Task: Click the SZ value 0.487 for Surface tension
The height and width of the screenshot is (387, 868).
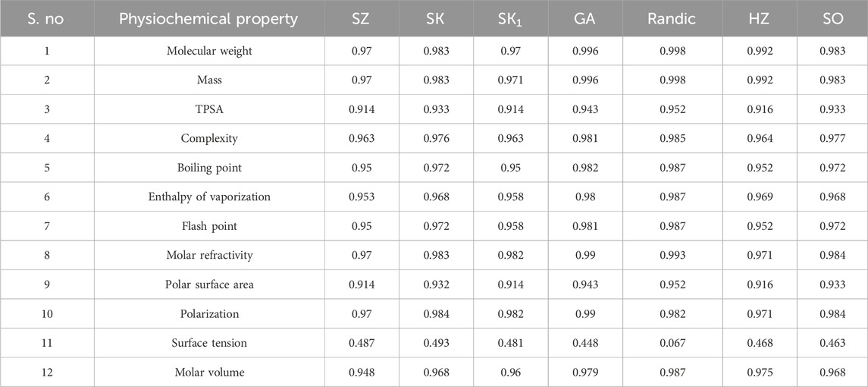Action: pyautogui.click(x=361, y=343)
